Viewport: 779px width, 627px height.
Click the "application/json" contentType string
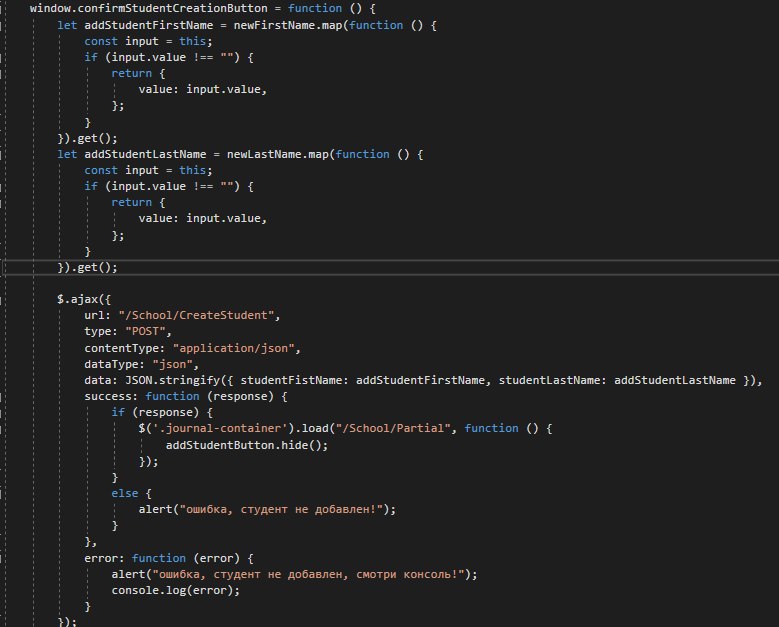tap(234, 348)
